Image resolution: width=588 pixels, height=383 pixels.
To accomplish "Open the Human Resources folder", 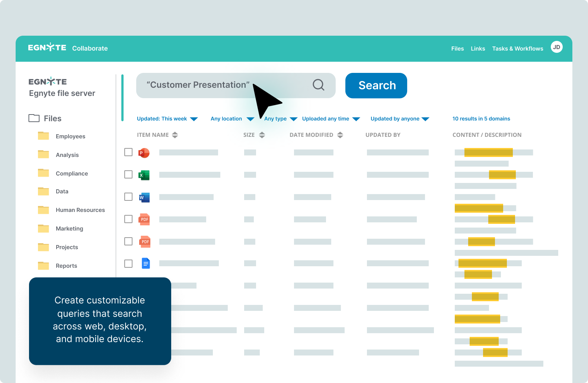I will (80, 210).
